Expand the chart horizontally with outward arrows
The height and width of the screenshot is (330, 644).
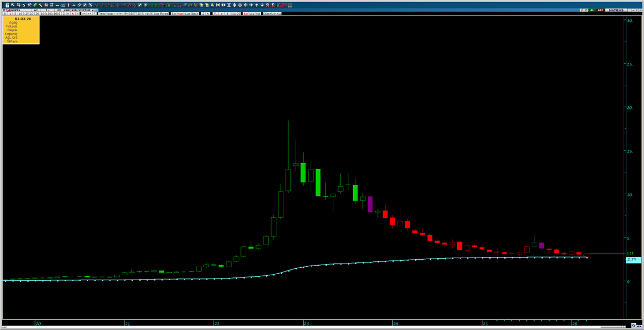click(223, 5)
